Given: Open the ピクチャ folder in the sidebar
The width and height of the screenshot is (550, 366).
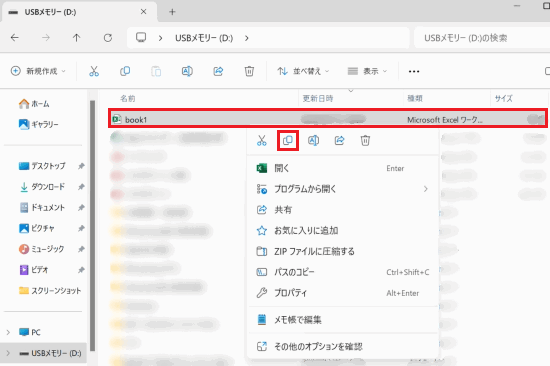Looking at the screenshot, I should click(37, 228).
